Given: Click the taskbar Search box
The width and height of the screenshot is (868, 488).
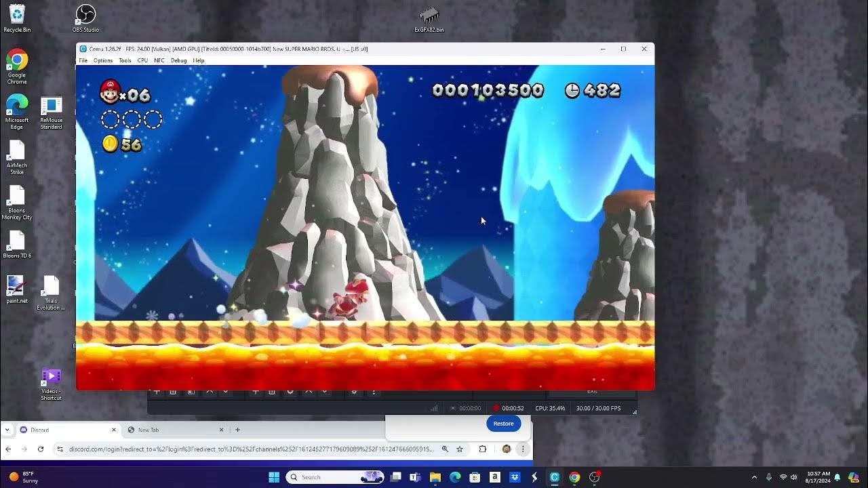Looking at the screenshot, I should click(335, 477).
